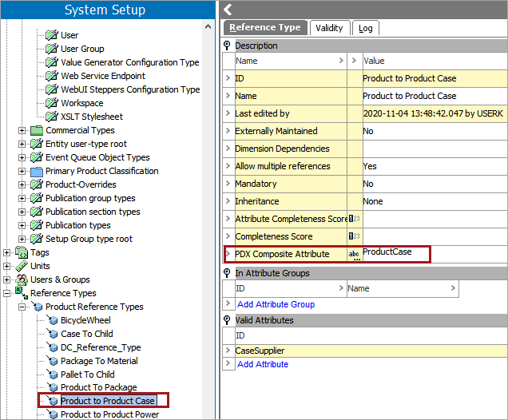Click the Add Attribute Group link
The image size is (508, 420).
(x=276, y=304)
